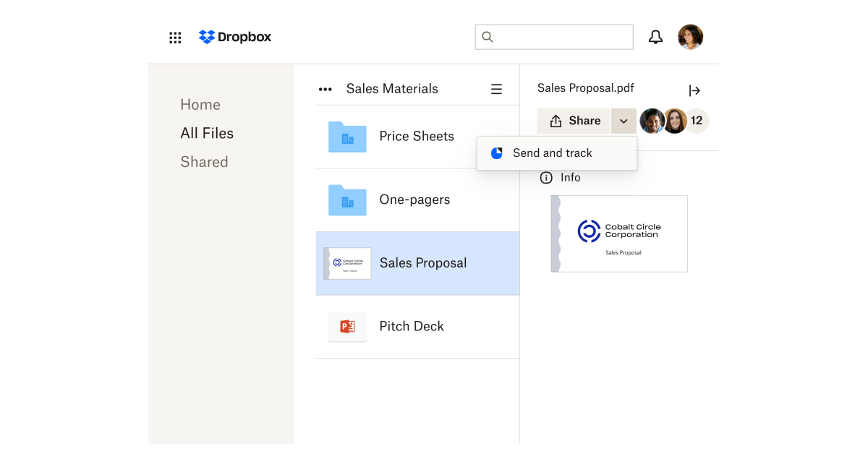
Task: Open the three-dot breadcrumb menu
Action: [325, 89]
